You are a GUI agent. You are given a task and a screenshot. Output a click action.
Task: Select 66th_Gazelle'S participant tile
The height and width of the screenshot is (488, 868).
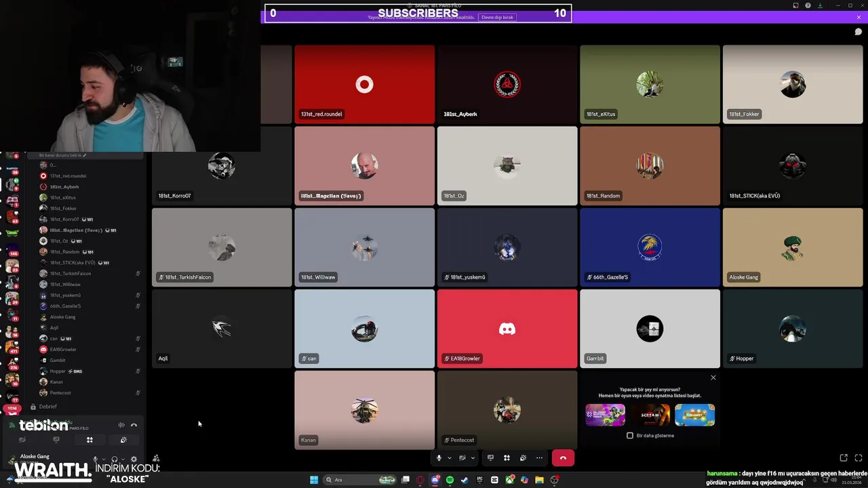coord(650,247)
